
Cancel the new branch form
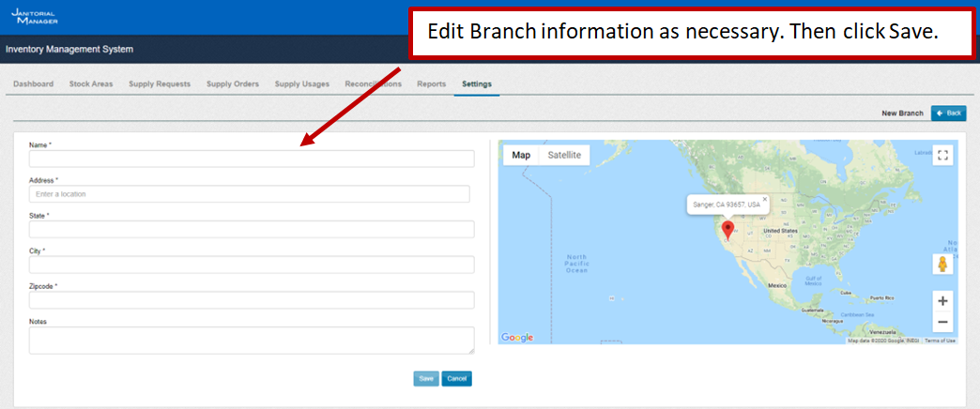click(x=456, y=379)
